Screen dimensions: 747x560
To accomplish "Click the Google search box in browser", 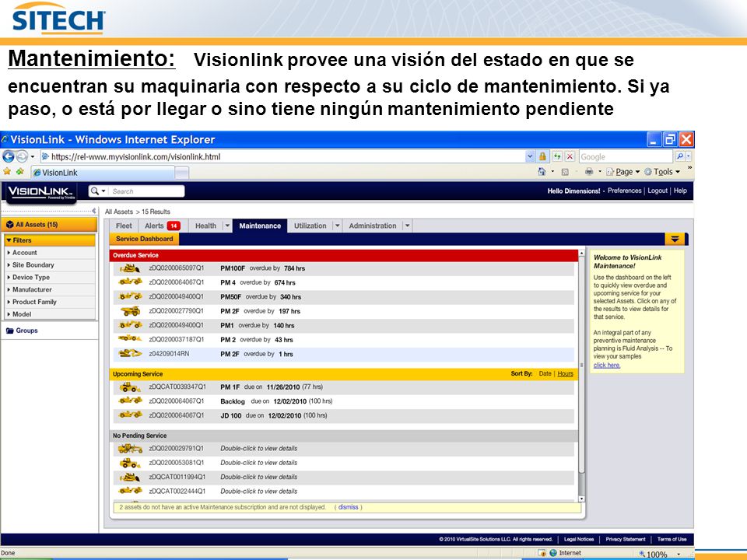I will click(626, 156).
